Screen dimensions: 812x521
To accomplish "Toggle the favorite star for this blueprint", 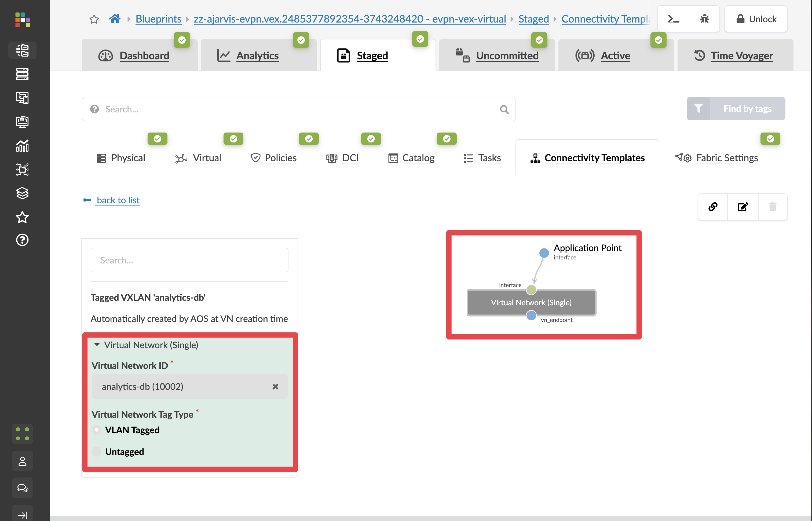I will (x=94, y=19).
